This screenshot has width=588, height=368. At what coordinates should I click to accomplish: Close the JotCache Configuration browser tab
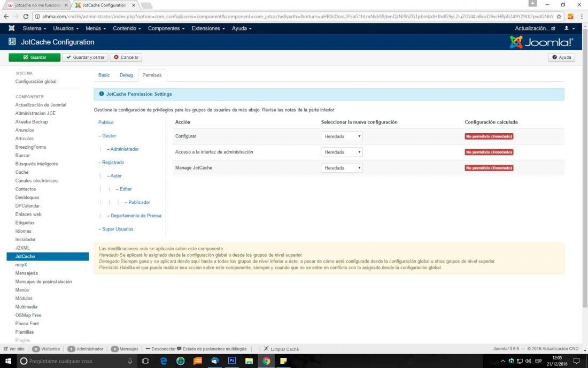pyautogui.click(x=134, y=5)
